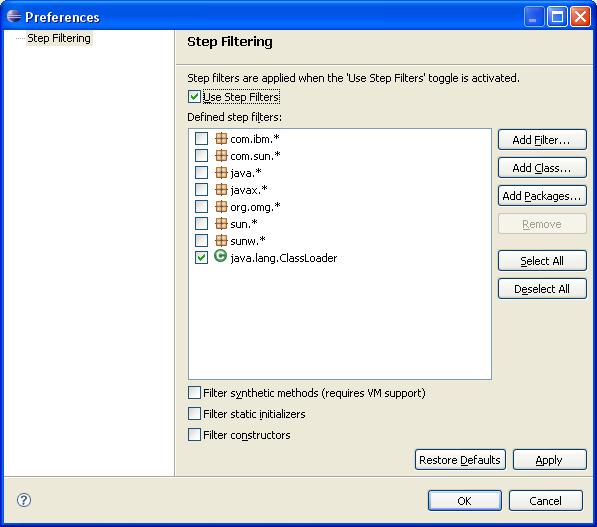Close the Preferences window
Image resolution: width=597 pixels, height=527 pixels.
(580, 16)
